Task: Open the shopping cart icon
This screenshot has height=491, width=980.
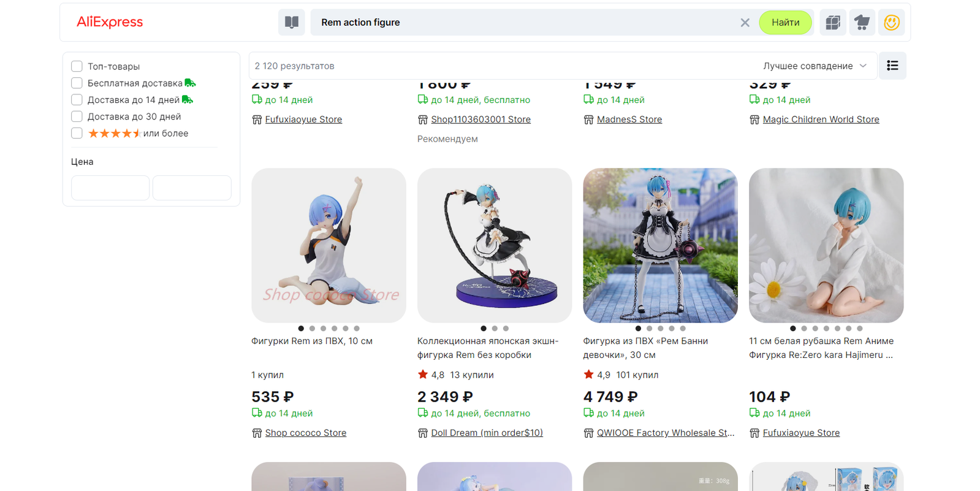Action: click(x=862, y=23)
